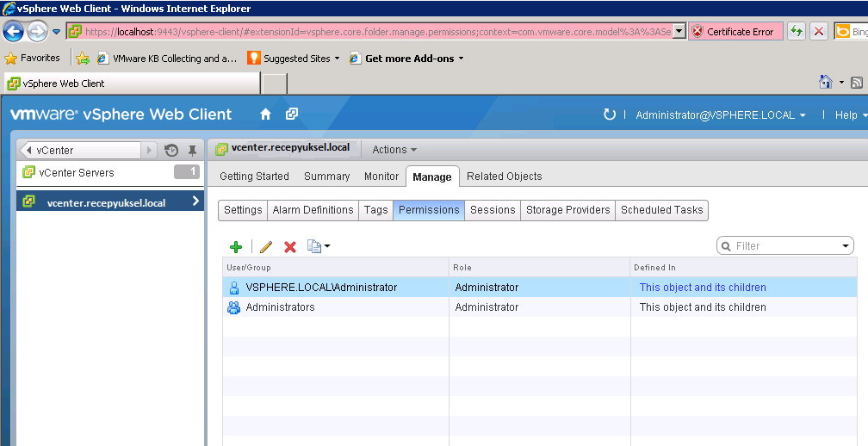Click the Add to Favorites Bar icon

pos(83,58)
